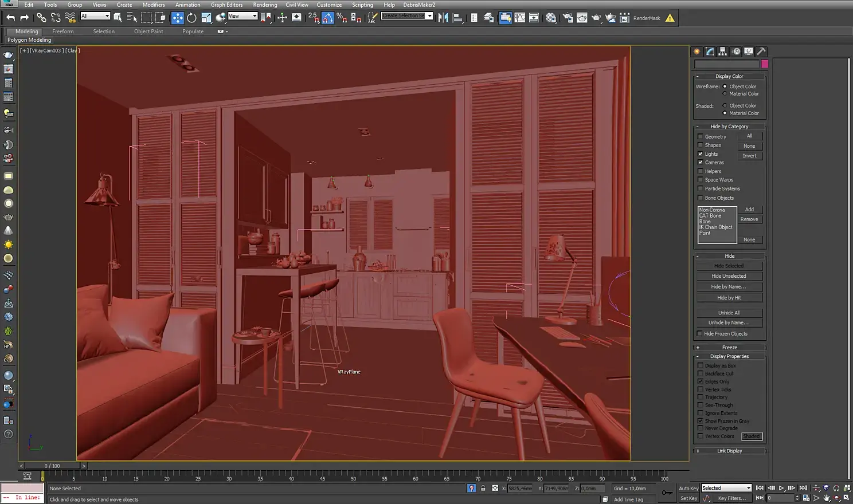853x504 pixels.
Task: Collapse the Display Color rollout
Action: coord(730,76)
